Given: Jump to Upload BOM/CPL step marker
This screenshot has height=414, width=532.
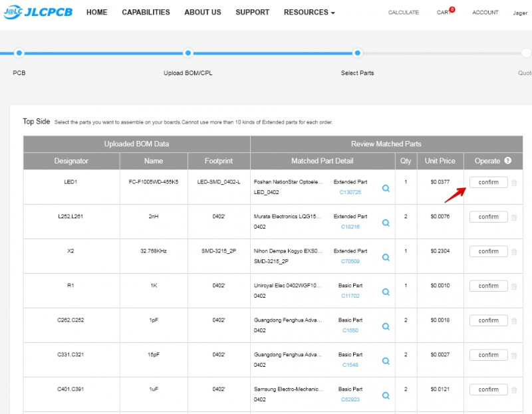Looking at the screenshot, I should coord(188,53).
